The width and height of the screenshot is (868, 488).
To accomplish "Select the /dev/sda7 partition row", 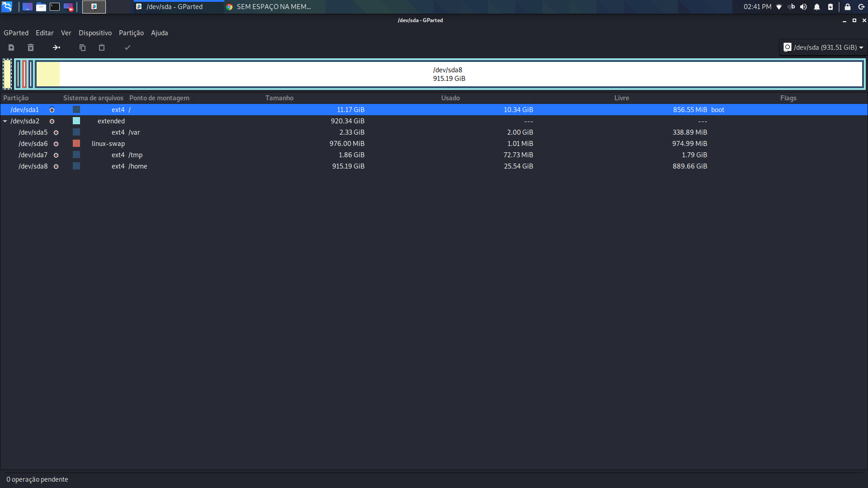I will [x=434, y=155].
